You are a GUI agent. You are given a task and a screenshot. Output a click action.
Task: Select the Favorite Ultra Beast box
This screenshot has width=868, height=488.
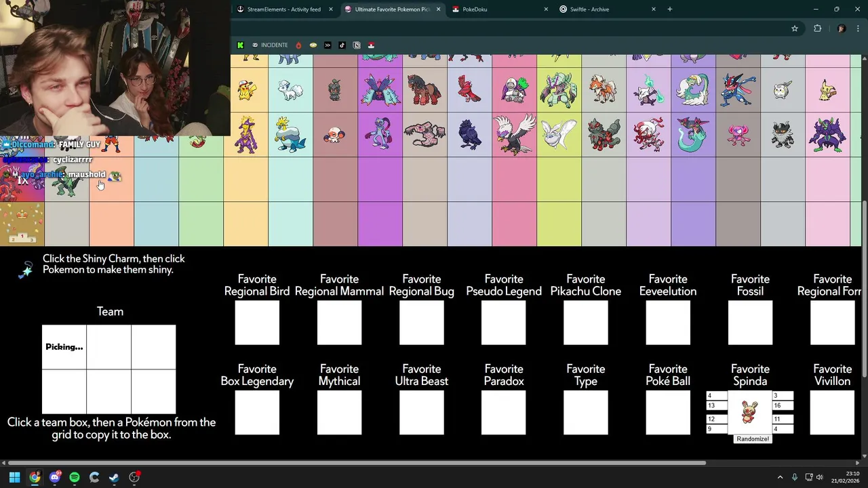tap(422, 412)
